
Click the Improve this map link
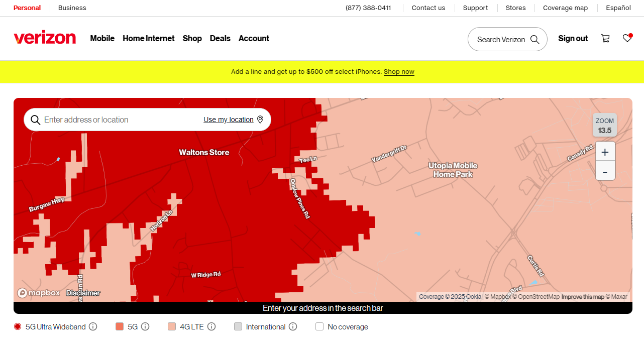(x=583, y=297)
